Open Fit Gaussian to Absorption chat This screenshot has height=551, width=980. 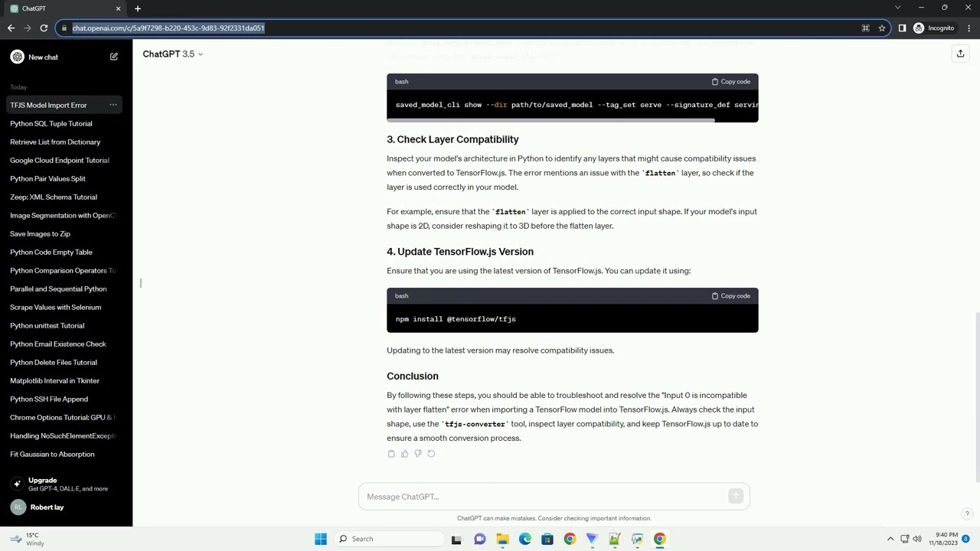point(66,454)
